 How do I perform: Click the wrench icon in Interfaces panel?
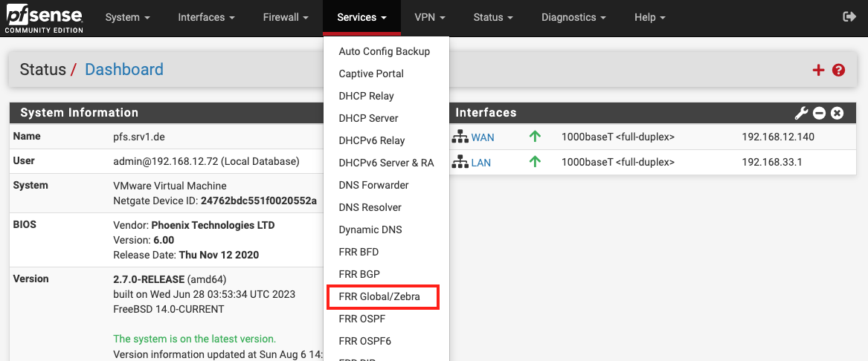[801, 113]
